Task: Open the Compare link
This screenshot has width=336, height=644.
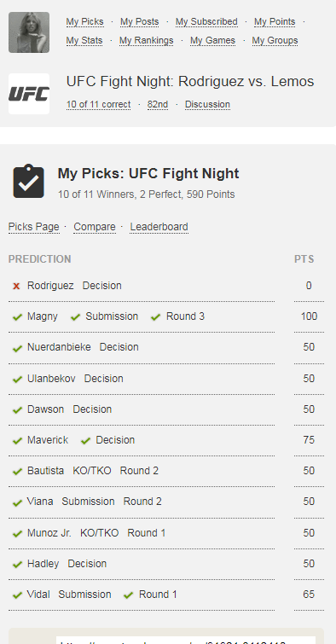Action: [x=95, y=227]
